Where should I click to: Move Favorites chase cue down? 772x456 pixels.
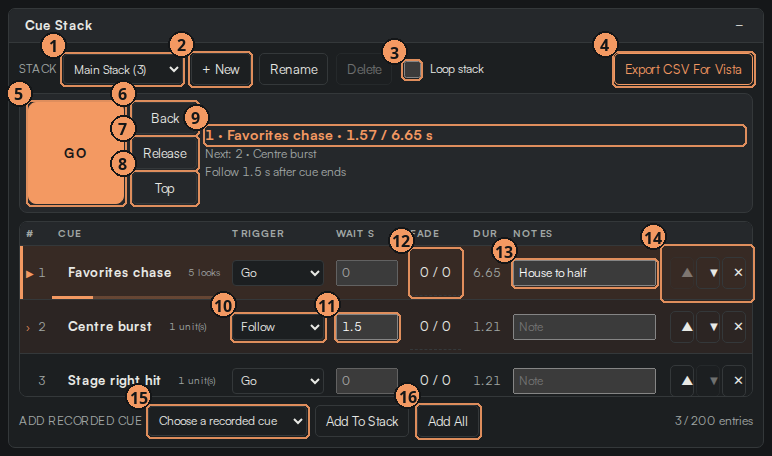click(x=713, y=273)
